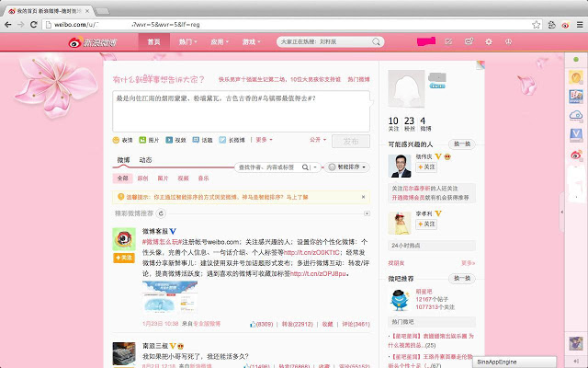
Task: Click the Weibo eye icon in right sidebar
Action: coord(576,155)
